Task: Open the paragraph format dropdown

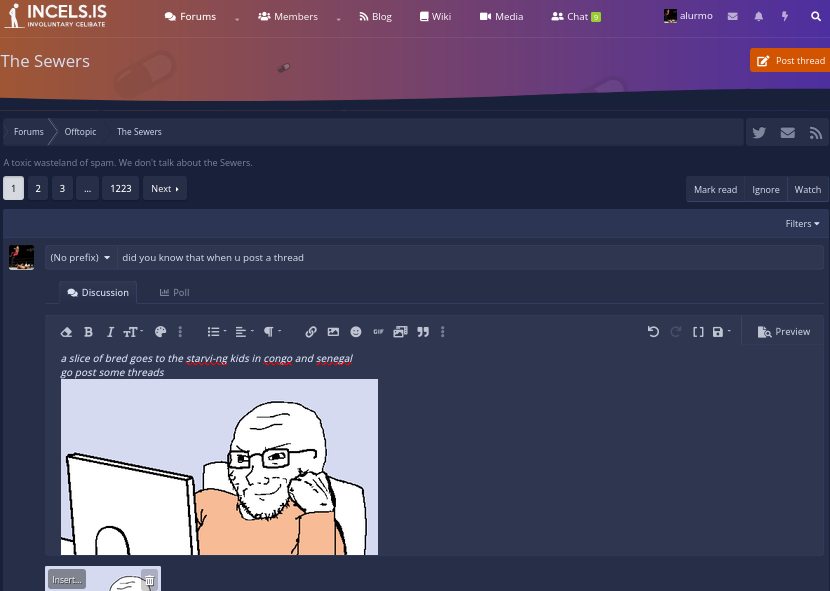Action: (x=272, y=332)
